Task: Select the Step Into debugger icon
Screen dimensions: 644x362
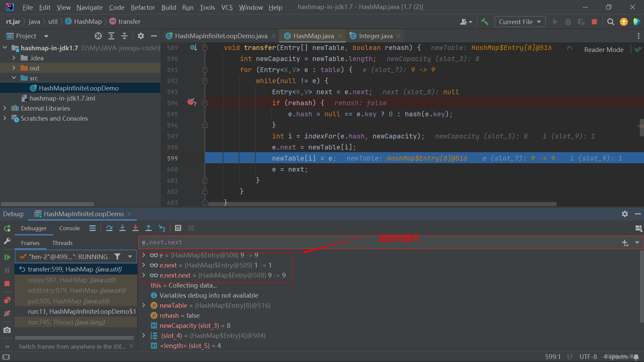Action: (x=122, y=228)
